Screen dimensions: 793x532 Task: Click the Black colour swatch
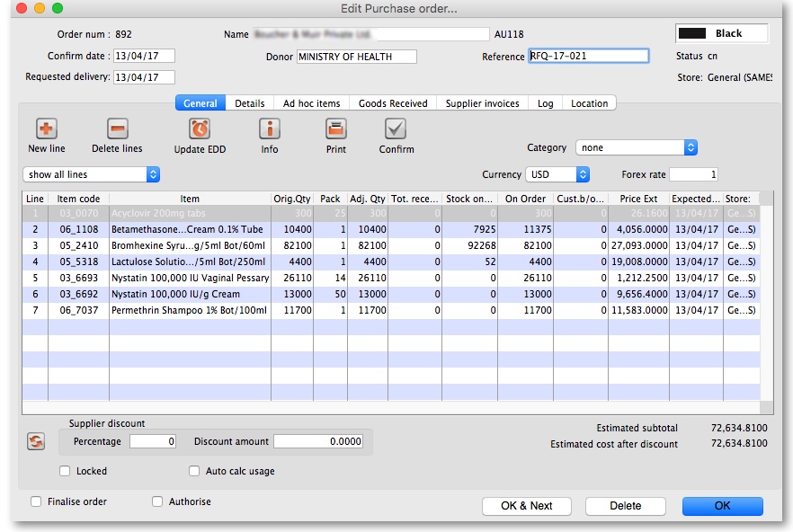pyautogui.click(x=692, y=33)
